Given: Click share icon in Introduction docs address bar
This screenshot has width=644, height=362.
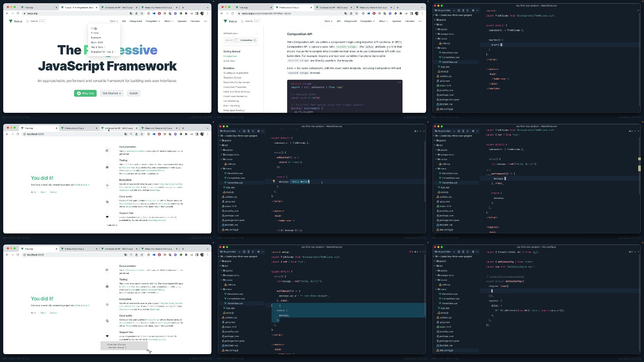Looking at the screenshot, I should click(x=351, y=13).
